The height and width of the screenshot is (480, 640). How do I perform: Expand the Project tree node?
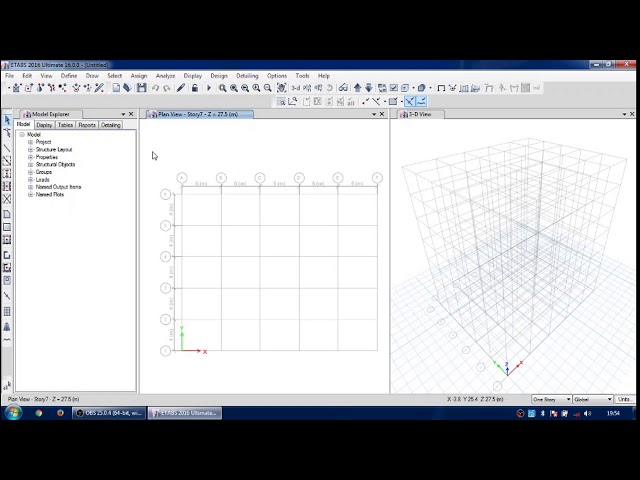(31, 142)
